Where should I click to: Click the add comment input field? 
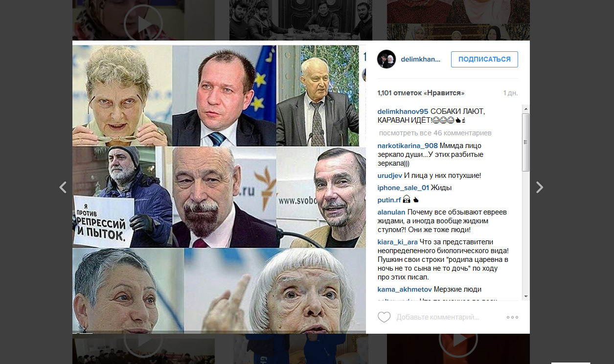tap(448, 317)
